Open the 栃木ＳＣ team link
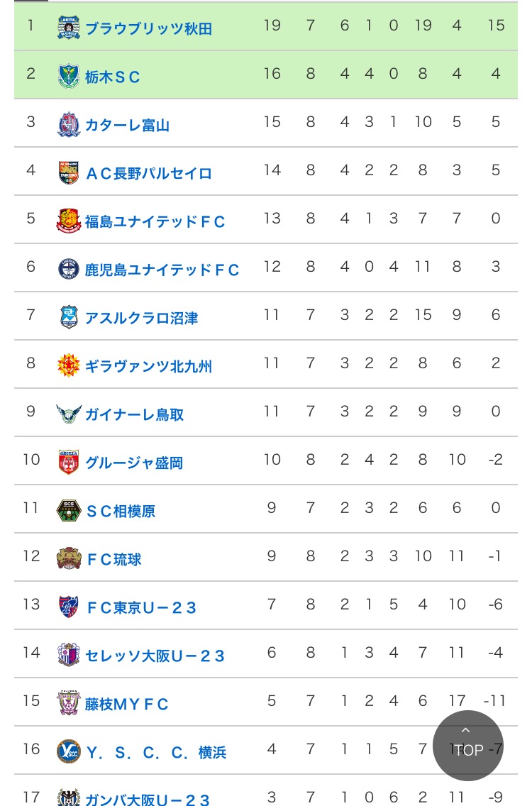The width and height of the screenshot is (532, 806). coord(113,77)
